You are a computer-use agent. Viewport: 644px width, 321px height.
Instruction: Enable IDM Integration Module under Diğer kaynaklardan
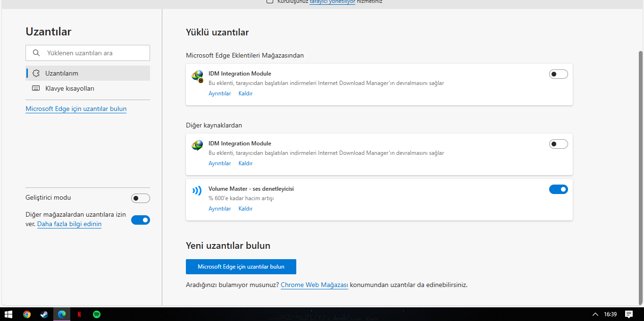pyautogui.click(x=559, y=144)
